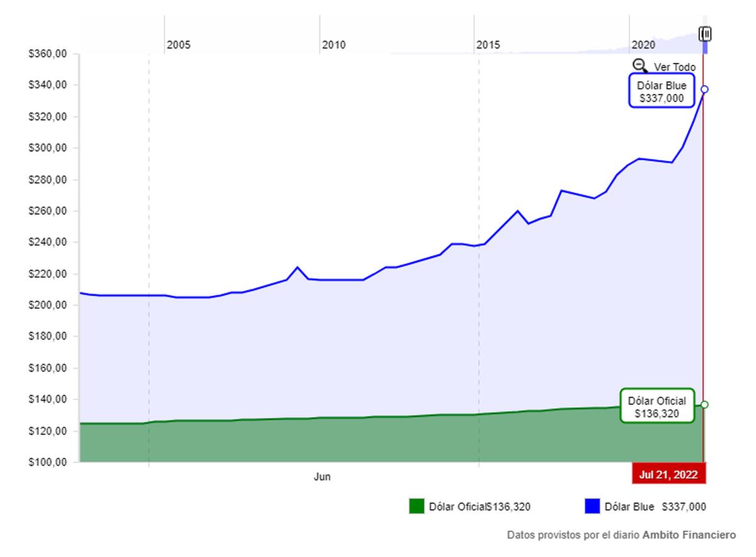Click the blue data point circle marker

click(x=704, y=89)
